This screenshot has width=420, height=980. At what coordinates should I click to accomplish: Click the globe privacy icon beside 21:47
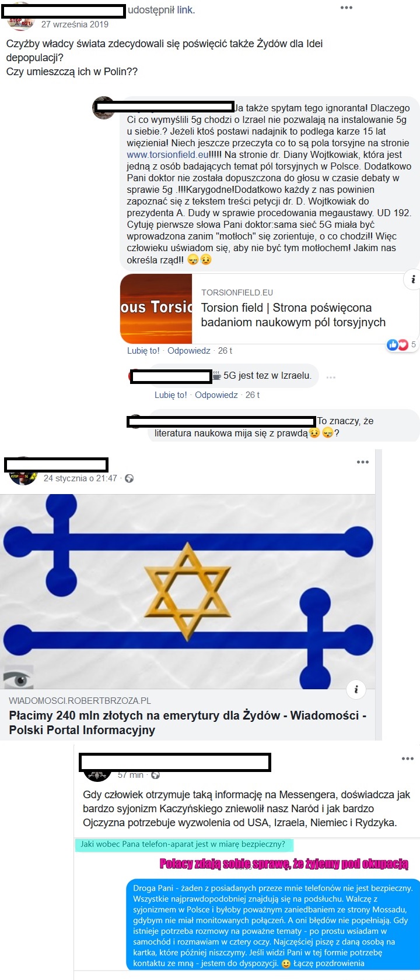point(129,478)
